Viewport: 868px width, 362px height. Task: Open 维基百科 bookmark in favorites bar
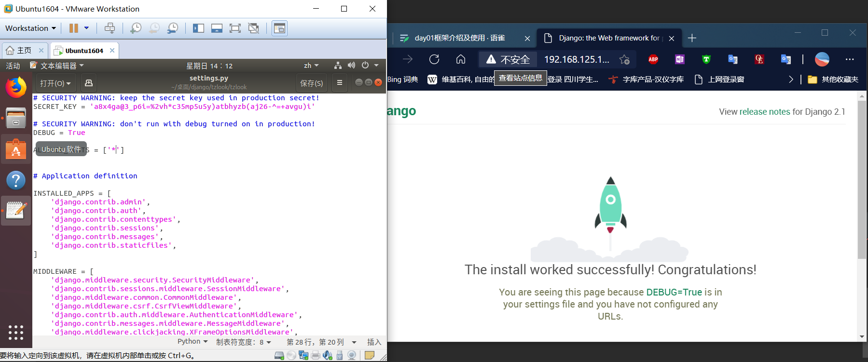[x=461, y=80]
